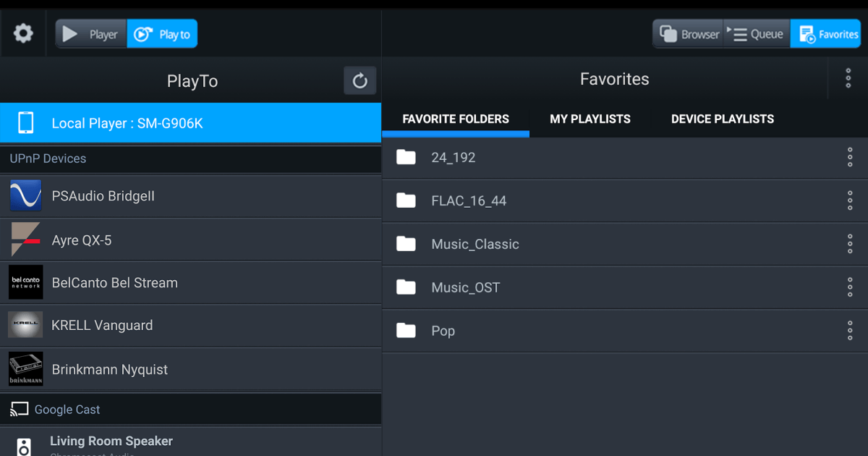Open options menu for FLAC_16_44
Image resolution: width=868 pixels, height=456 pixels.
pos(850,200)
